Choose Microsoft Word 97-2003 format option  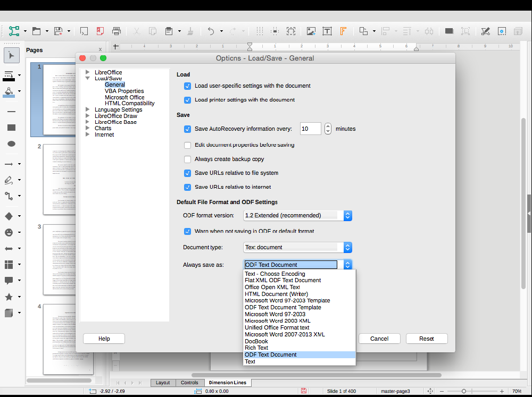coord(300,314)
